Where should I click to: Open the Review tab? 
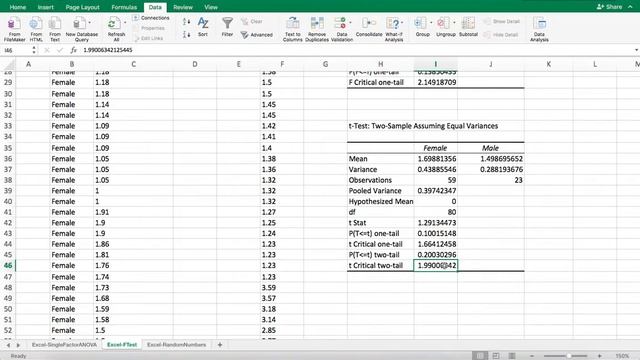182,7
